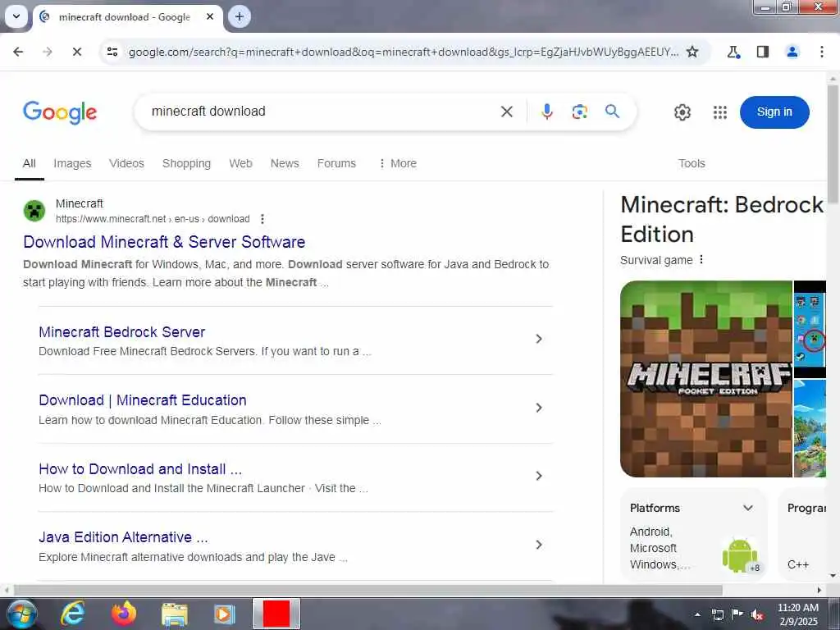Open the landscape thumbnail in knowledge panel

point(810,428)
